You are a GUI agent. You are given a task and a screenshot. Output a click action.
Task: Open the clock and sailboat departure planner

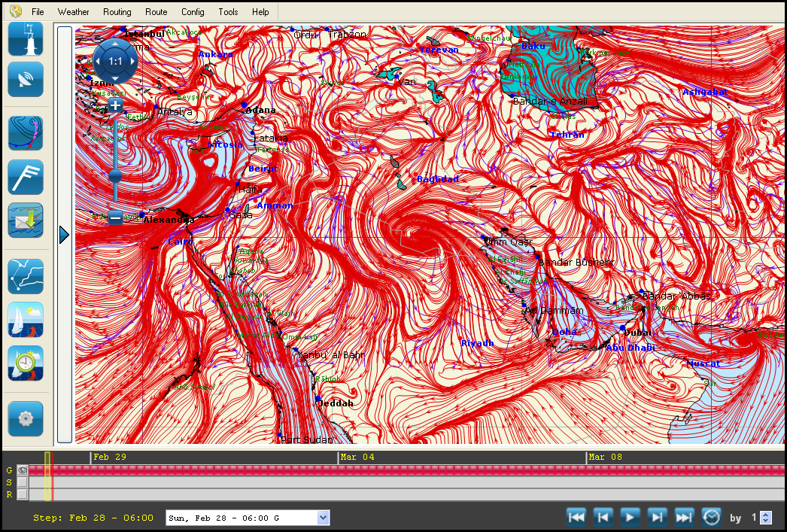26,363
